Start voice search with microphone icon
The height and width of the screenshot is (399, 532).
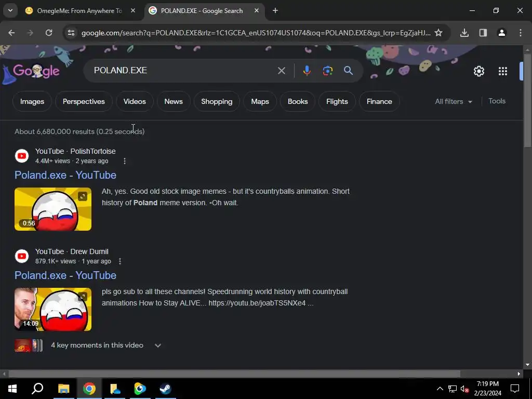tap(307, 71)
